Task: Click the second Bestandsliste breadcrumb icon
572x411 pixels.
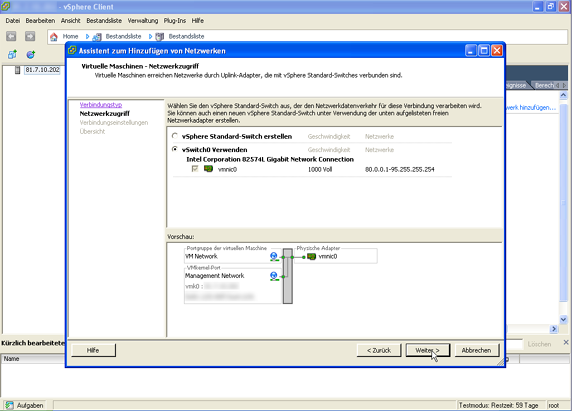Action: tap(160, 36)
